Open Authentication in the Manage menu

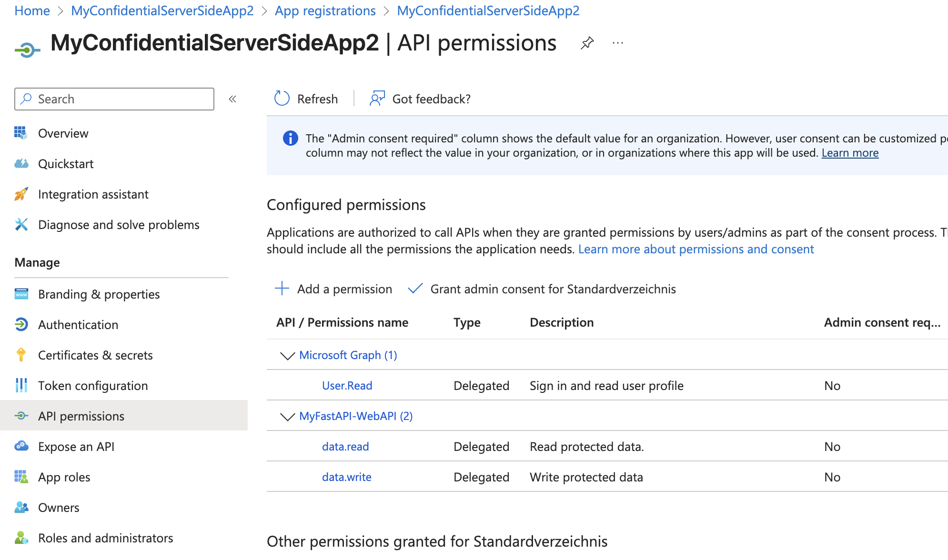78,325
